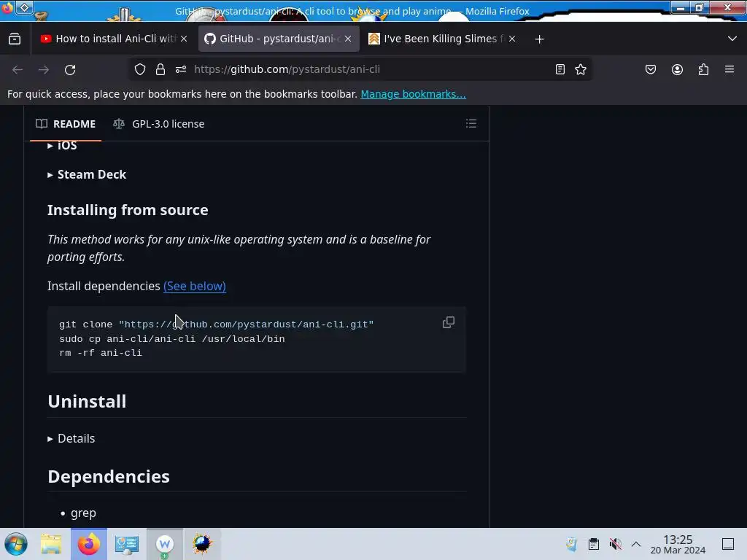Screen dimensions: 747x560
Task: Open recycle bin tray icon
Action: pos(571,544)
